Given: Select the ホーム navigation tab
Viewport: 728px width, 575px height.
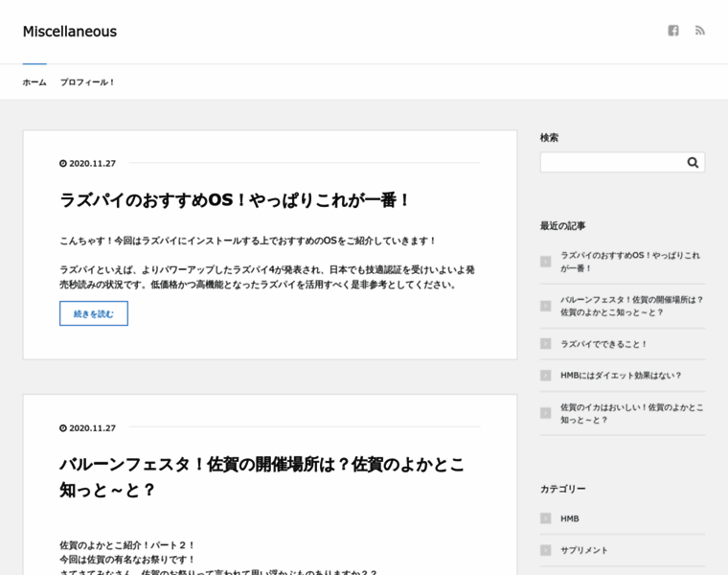Looking at the screenshot, I should click(x=34, y=82).
